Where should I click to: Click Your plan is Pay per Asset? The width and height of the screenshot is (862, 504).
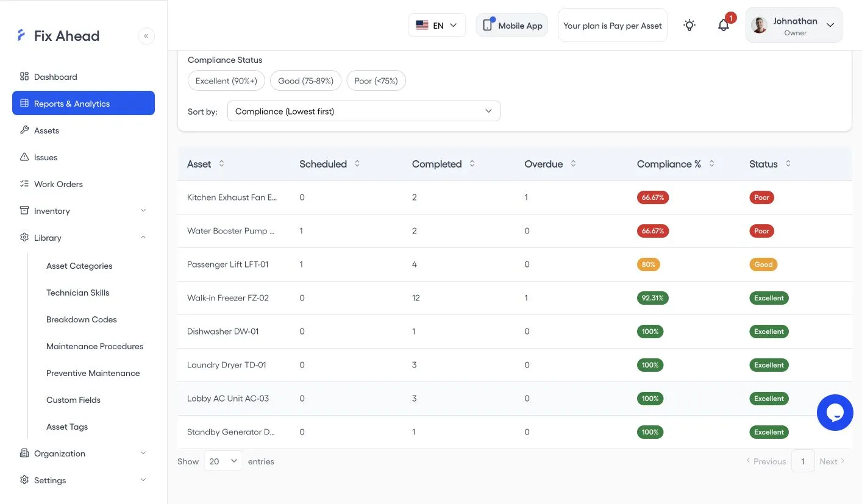tap(613, 25)
